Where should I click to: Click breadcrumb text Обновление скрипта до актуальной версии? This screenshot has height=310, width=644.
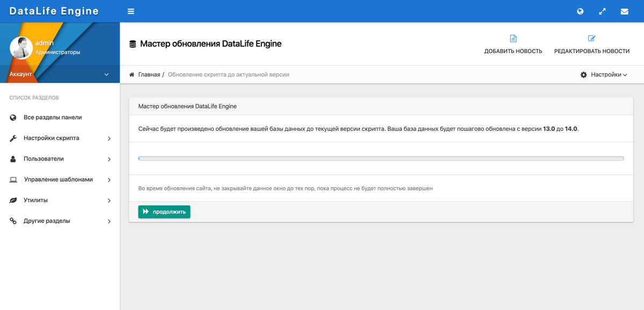click(229, 75)
